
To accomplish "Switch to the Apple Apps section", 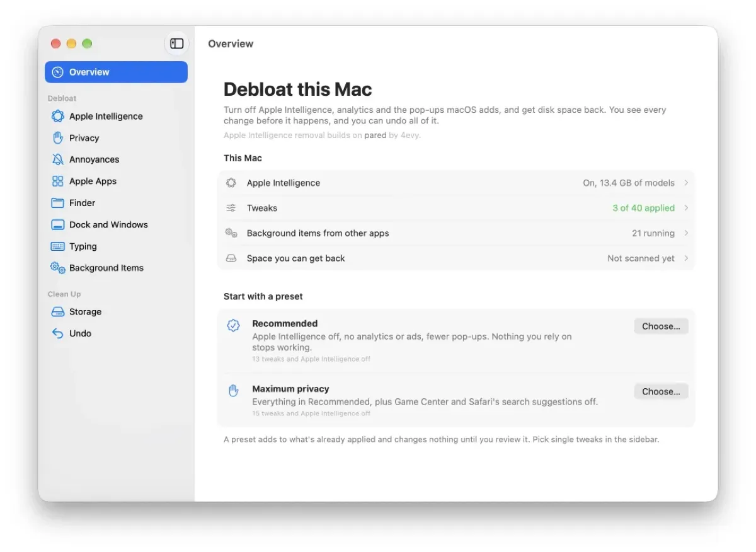I will 116,181.
